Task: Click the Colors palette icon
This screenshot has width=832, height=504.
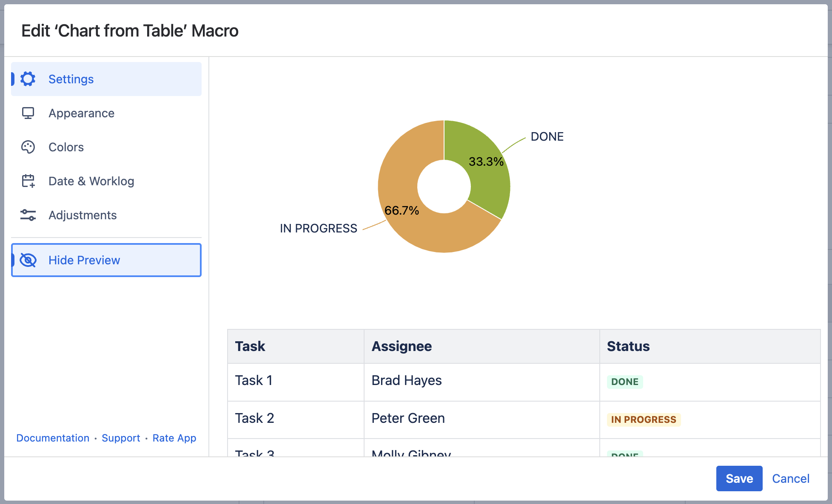Action: click(x=28, y=147)
